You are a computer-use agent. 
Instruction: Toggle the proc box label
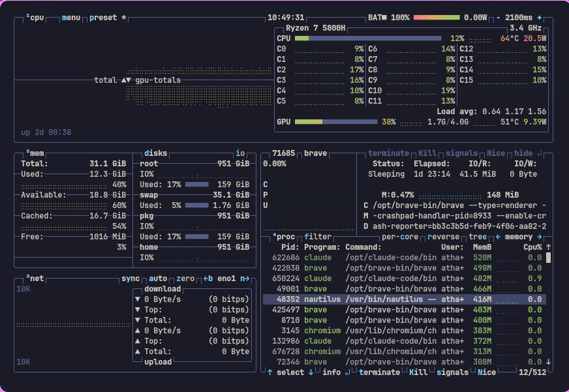pos(284,237)
